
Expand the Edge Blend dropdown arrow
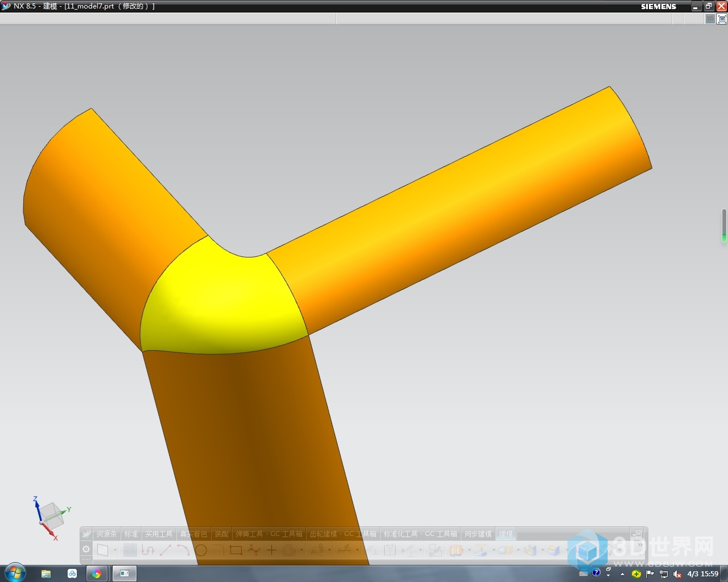click(518, 550)
